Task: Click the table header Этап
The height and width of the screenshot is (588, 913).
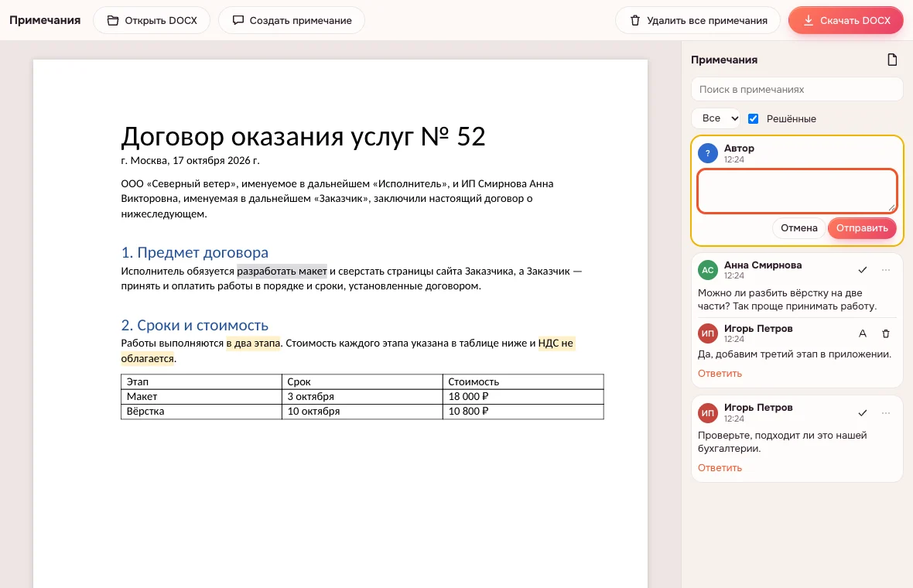Action: 201,382
